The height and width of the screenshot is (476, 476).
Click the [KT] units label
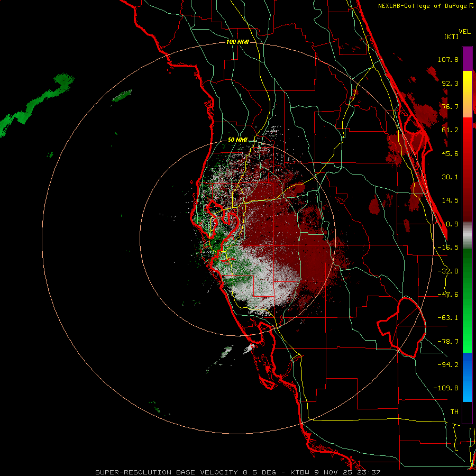(451, 36)
